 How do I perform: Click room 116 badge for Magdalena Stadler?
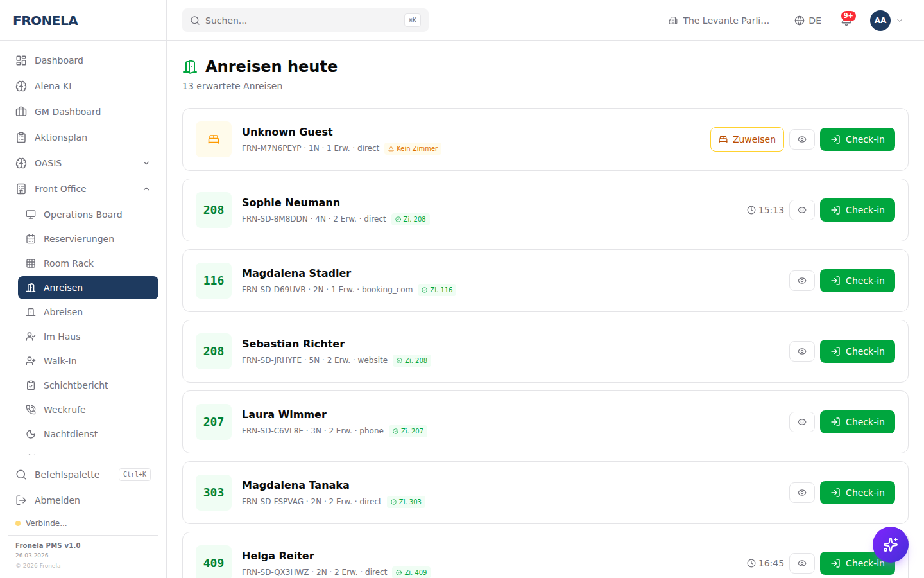tap(214, 281)
